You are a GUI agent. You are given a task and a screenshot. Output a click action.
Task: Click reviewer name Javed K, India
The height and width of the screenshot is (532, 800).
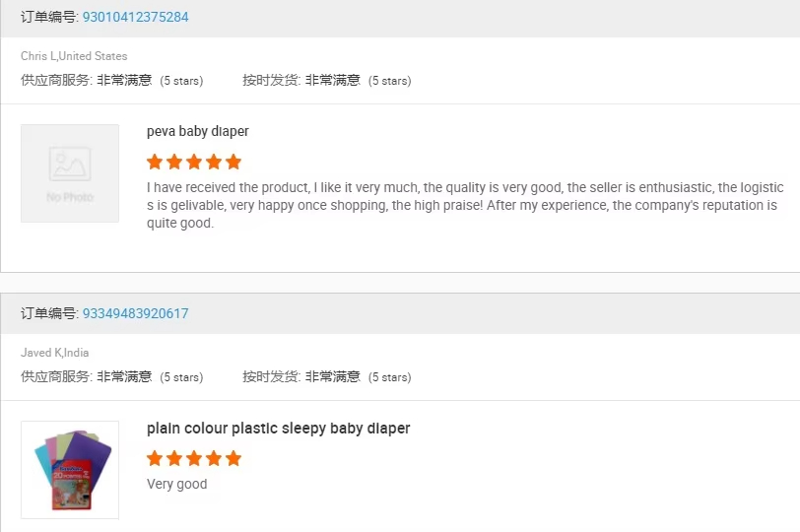click(55, 353)
